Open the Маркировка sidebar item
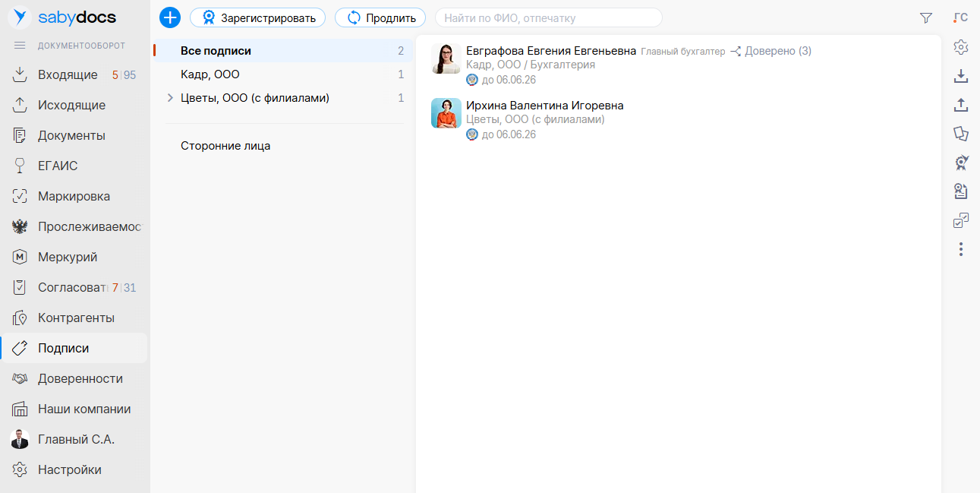The image size is (980, 493). pos(74,196)
